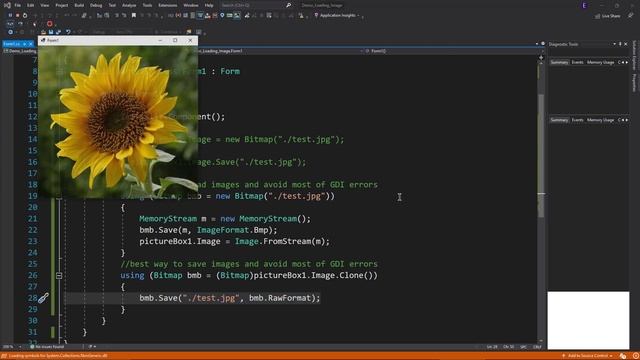The width and height of the screenshot is (640, 360).
Task: Open the account avatar labeled E
Action: 584,5
